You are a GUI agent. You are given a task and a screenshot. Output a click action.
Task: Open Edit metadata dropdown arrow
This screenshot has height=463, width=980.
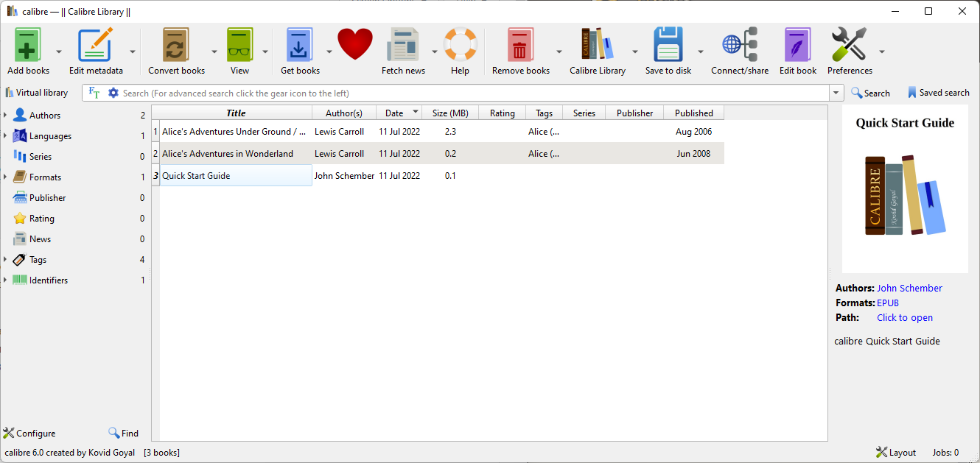[133, 52]
